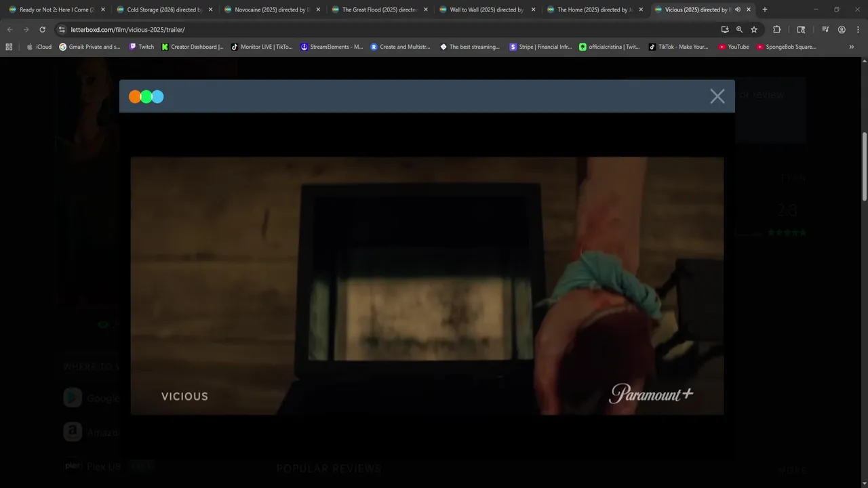868x488 pixels.
Task: Open the SpongeBob SquarePants bookmark
Action: click(787, 47)
